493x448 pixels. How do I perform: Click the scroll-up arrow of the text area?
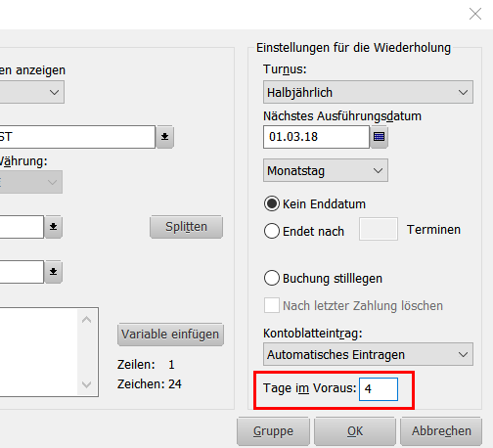(87, 320)
